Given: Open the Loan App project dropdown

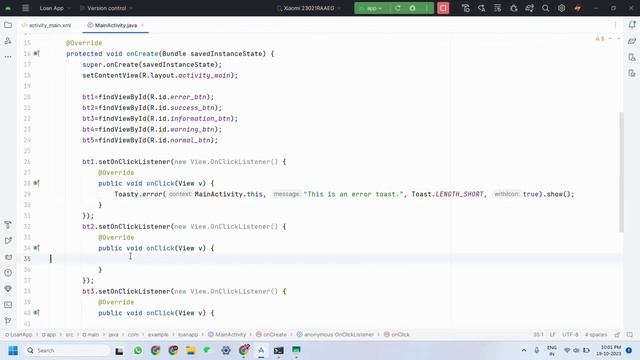Looking at the screenshot, I should [55, 8].
